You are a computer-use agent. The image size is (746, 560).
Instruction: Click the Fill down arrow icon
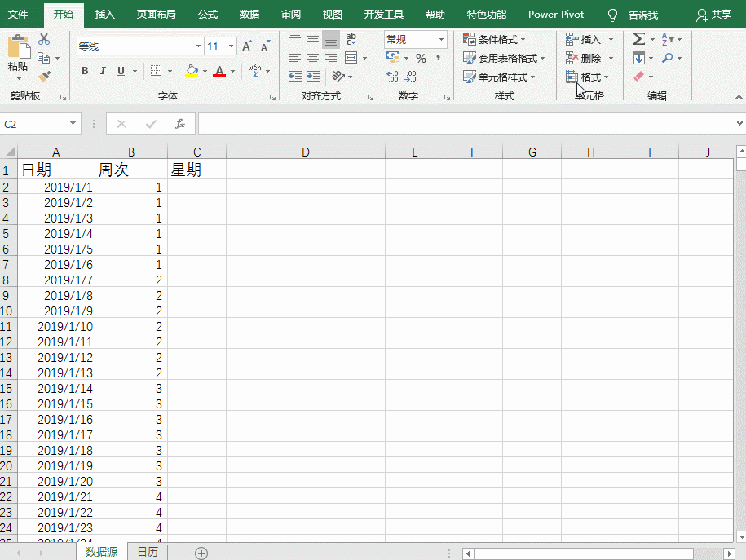(639, 58)
